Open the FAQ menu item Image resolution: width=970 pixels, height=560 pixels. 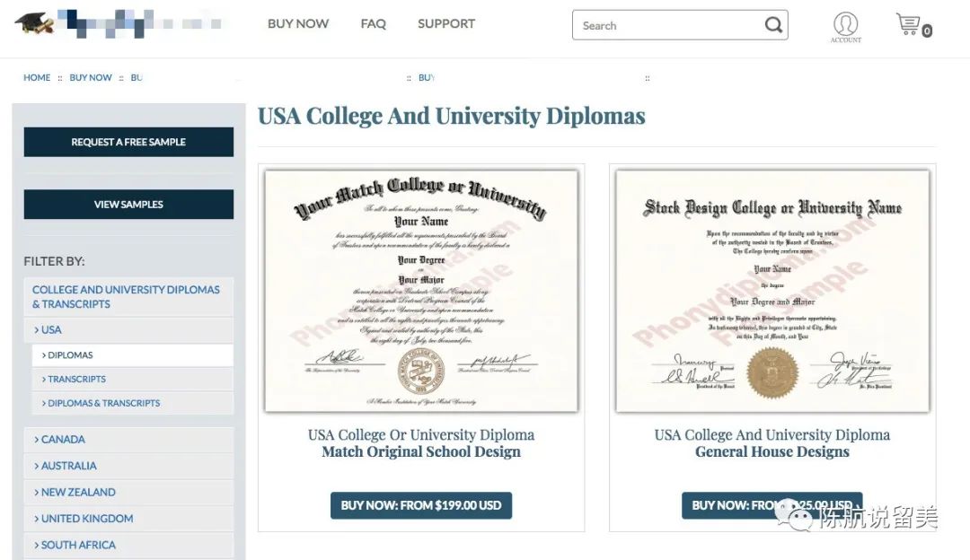click(x=373, y=24)
